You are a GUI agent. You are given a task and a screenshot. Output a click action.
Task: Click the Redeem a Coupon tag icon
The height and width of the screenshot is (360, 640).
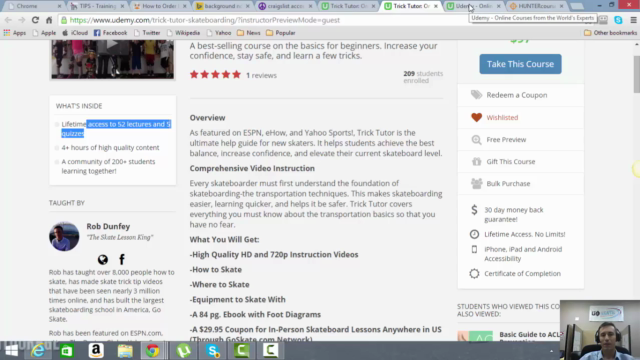coord(476,95)
